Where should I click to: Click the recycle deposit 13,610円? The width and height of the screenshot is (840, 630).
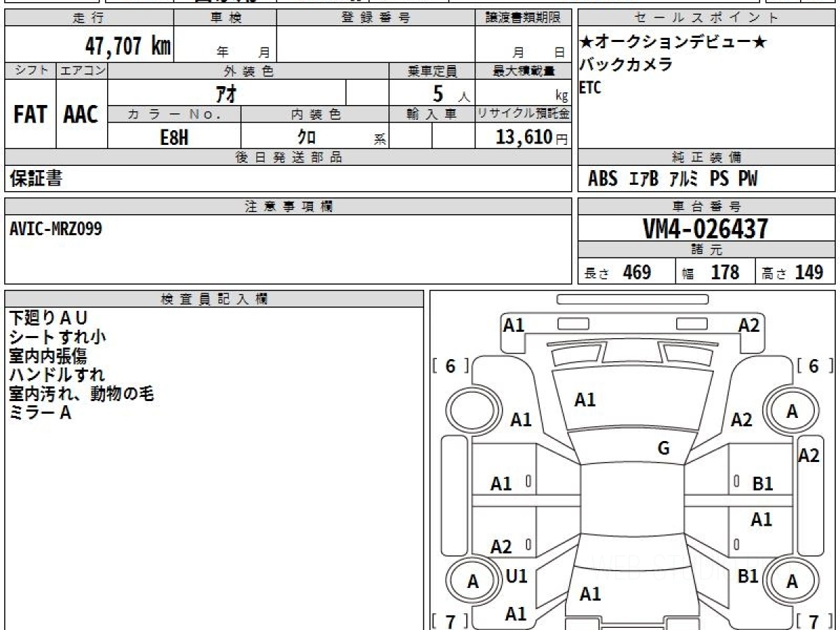[531, 137]
